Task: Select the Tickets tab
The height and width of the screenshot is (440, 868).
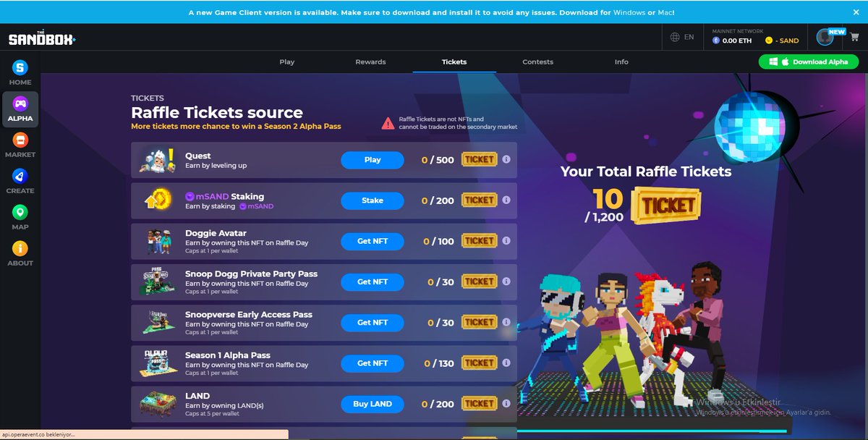Action: pos(454,62)
